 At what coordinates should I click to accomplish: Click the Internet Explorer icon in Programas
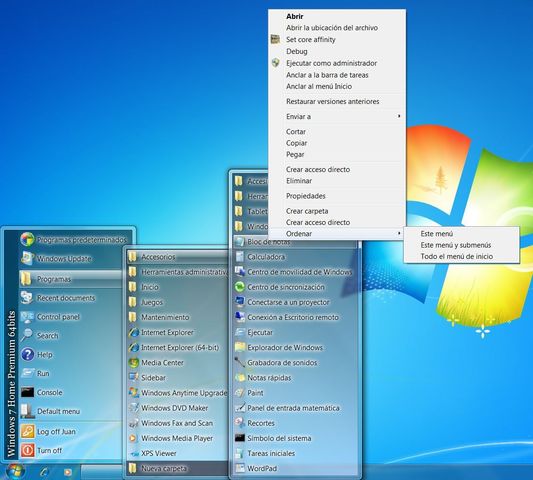point(133,332)
